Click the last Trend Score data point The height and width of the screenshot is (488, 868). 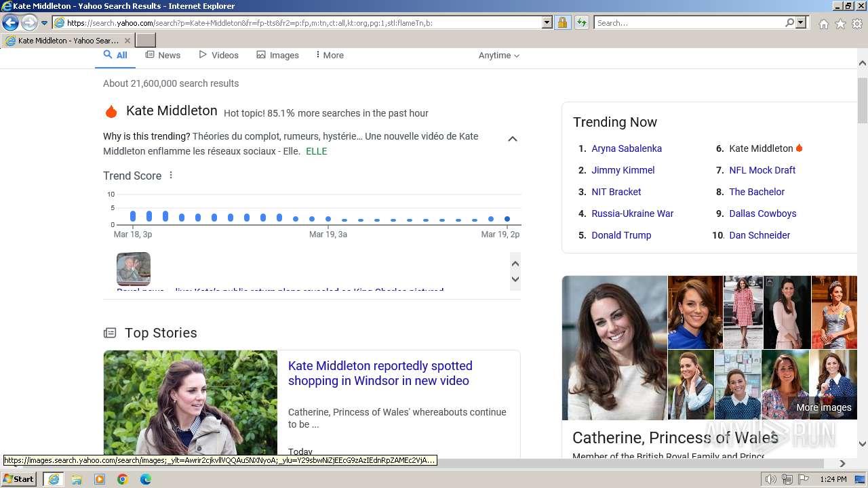507,219
